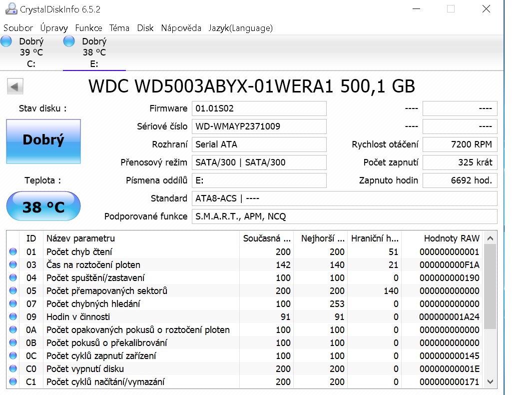
Task: Select the E: drive status orb
Action: pos(69,41)
